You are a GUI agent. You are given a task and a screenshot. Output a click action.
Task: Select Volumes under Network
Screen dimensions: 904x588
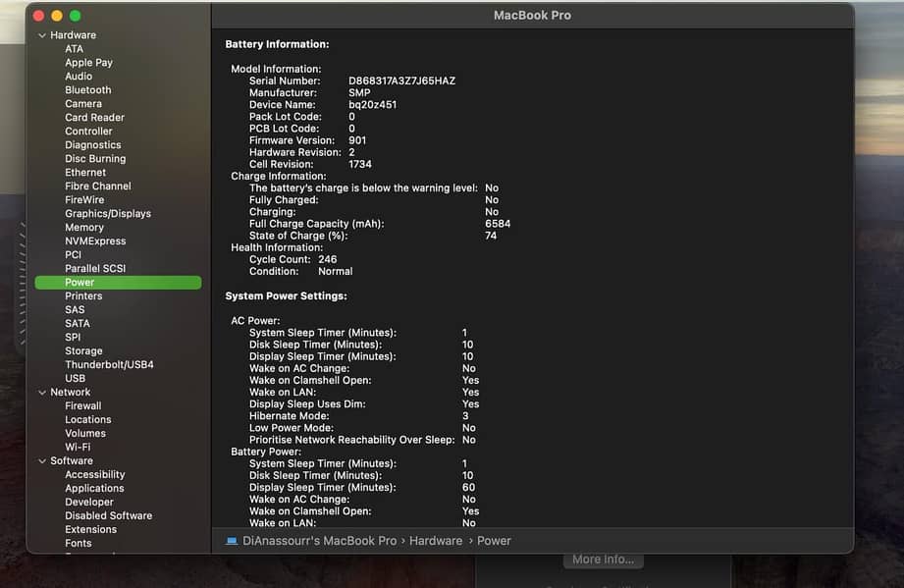tap(85, 434)
